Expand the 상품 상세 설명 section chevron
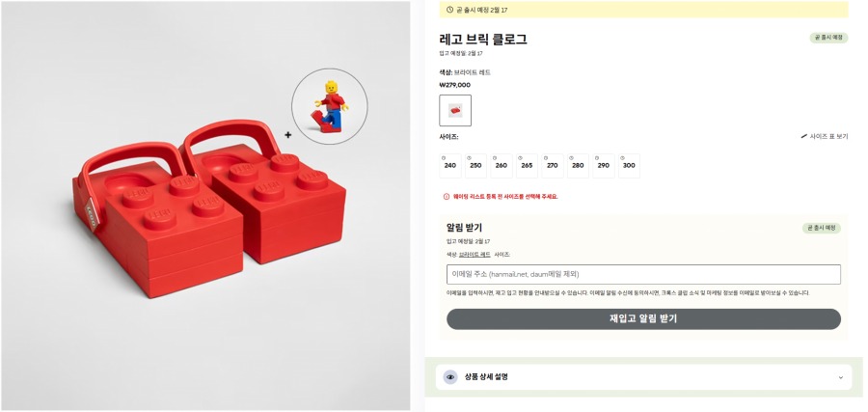 840,377
